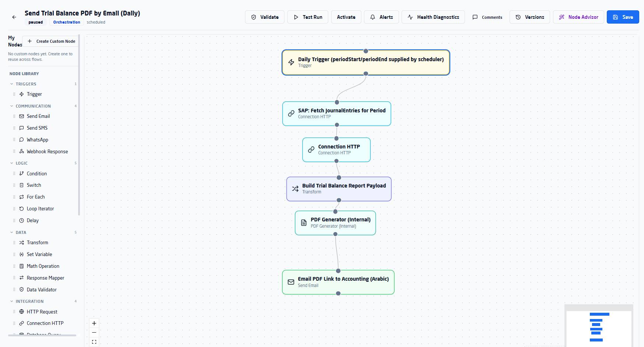Image resolution: width=644 pixels, height=347 pixels.
Task: Click the Delay clock icon in library
Action: click(x=21, y=221)
